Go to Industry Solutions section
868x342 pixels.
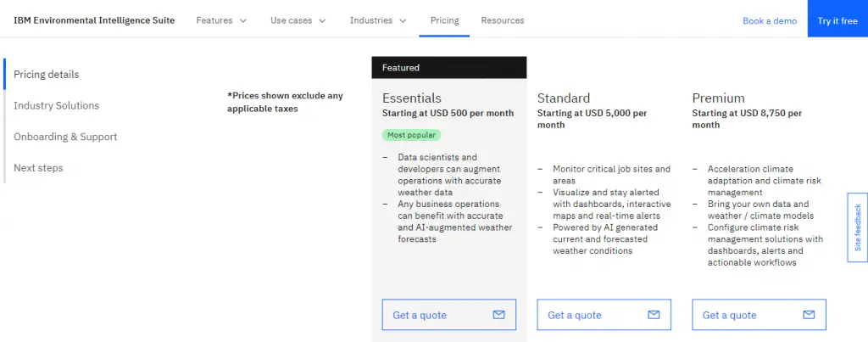pyautogui.click(x=57, y=105)
